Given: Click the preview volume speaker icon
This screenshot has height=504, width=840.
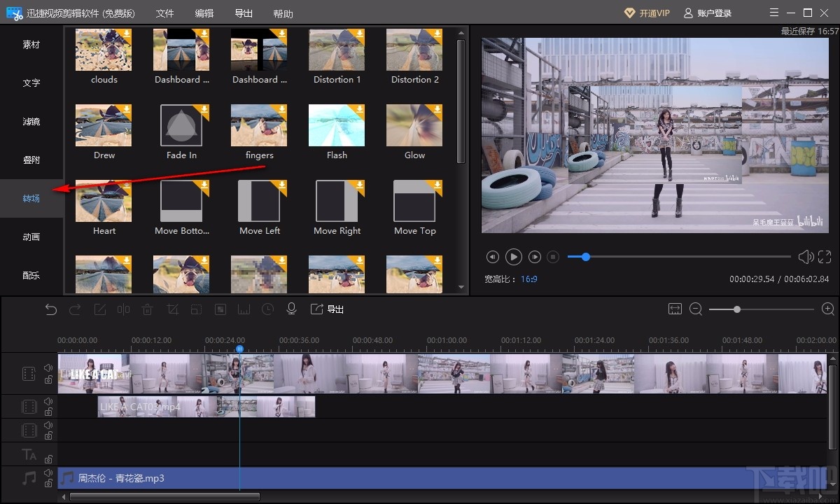Looking at the screenshot, I should click(x=806, y=257).
